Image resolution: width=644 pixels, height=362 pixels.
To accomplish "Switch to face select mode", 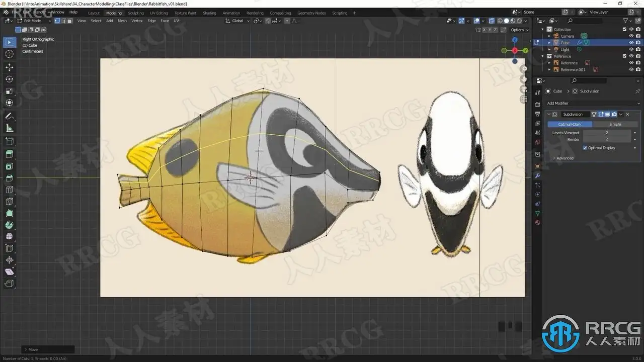I will [69, 21].
